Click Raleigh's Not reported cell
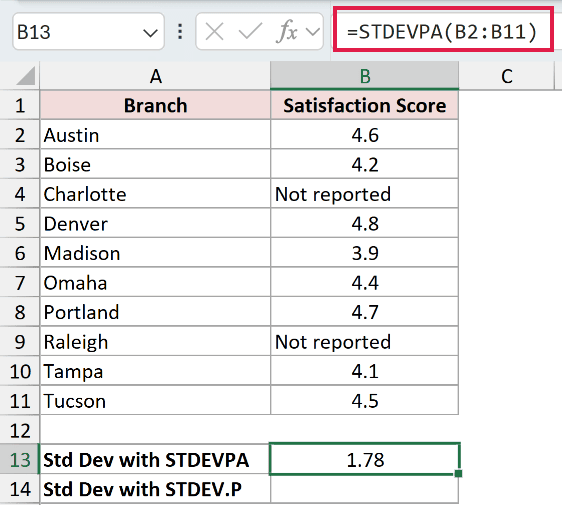562x505 pixels. [x=365, y=342]
